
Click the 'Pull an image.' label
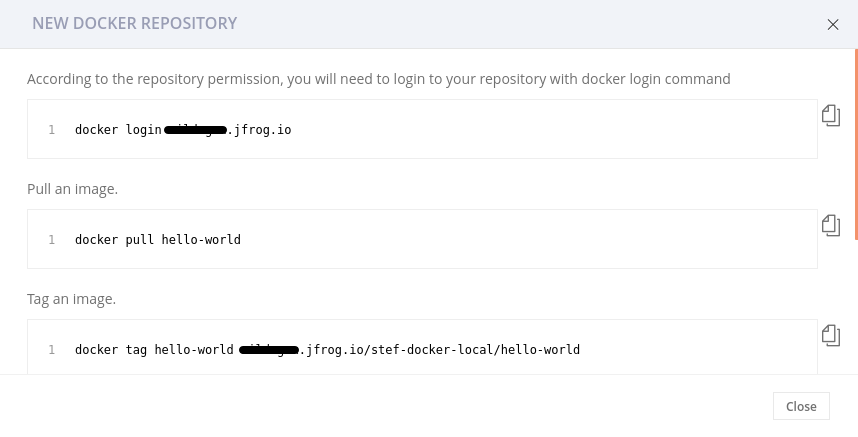pos(72,188)
